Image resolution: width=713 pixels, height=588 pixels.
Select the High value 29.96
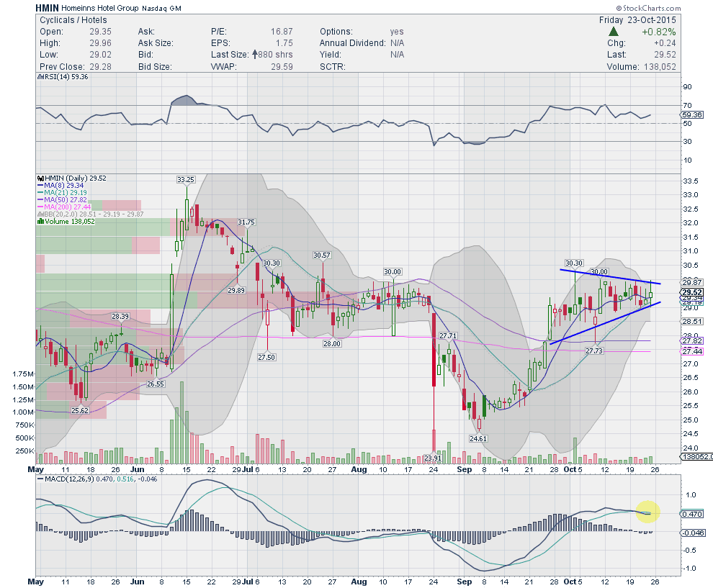click(100, 42)
